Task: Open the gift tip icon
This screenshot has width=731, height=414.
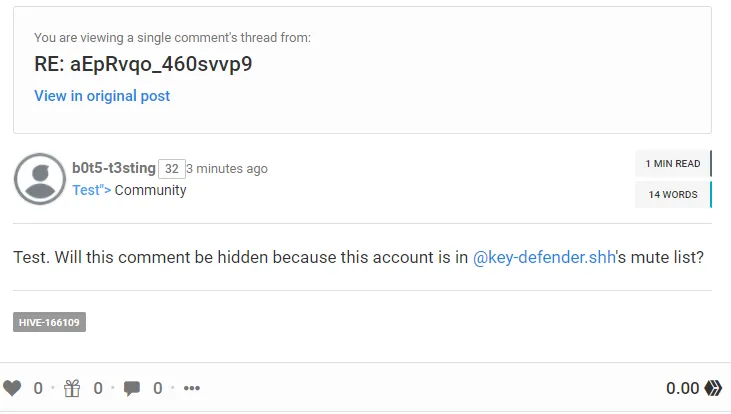Action: pyautogui.click(x=72, y=388)
